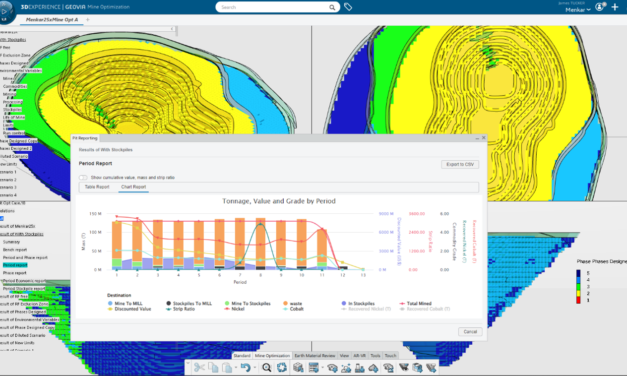Open the Tools toolbar tab

375,355
